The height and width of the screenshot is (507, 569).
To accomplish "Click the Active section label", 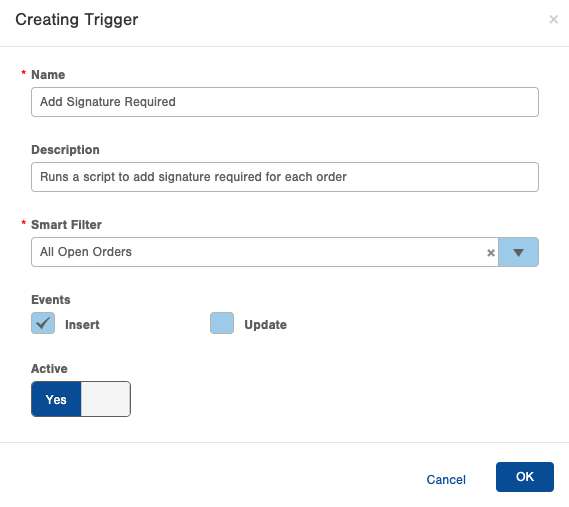I will coord(49,369).
